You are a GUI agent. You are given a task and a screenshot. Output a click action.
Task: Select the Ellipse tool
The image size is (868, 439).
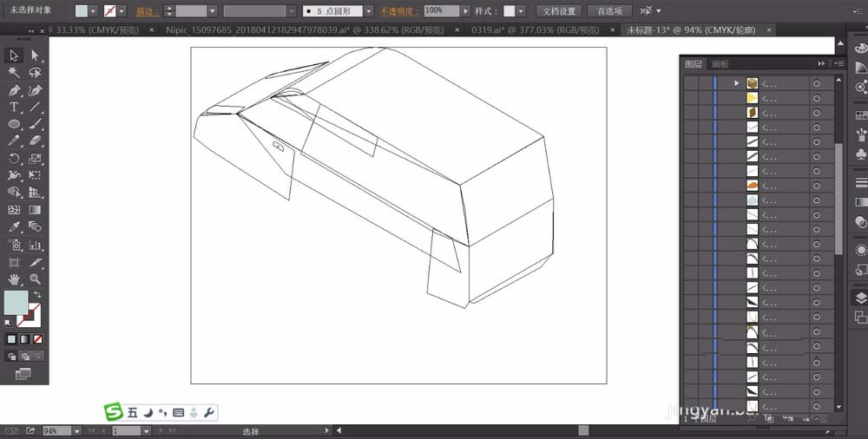tap(14, 125)
